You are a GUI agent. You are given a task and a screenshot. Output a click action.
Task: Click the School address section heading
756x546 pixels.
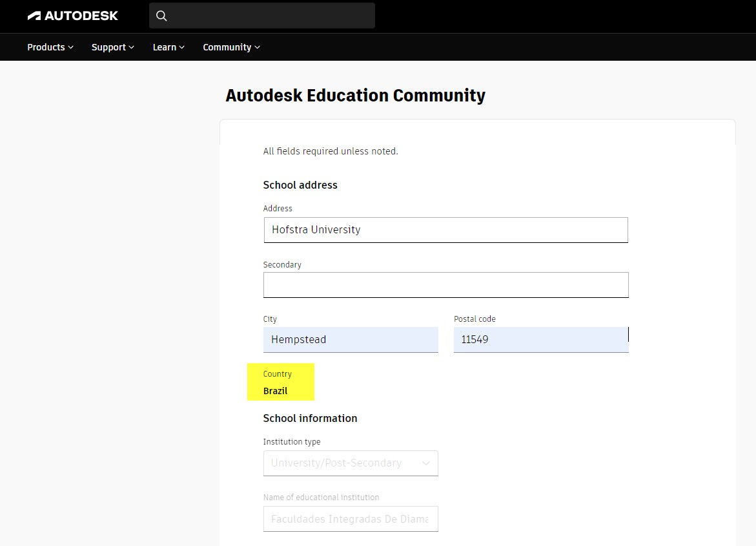pos(300,185)
